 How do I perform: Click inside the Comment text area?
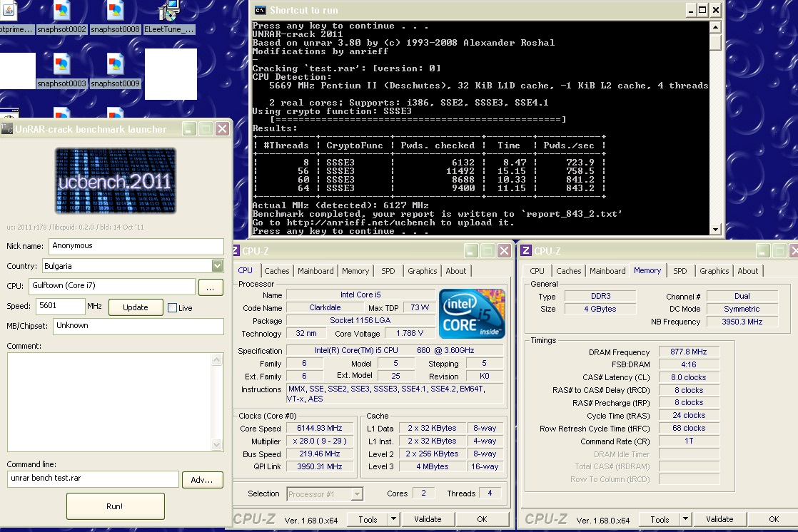pyautogui.click(x=110, y=401)
